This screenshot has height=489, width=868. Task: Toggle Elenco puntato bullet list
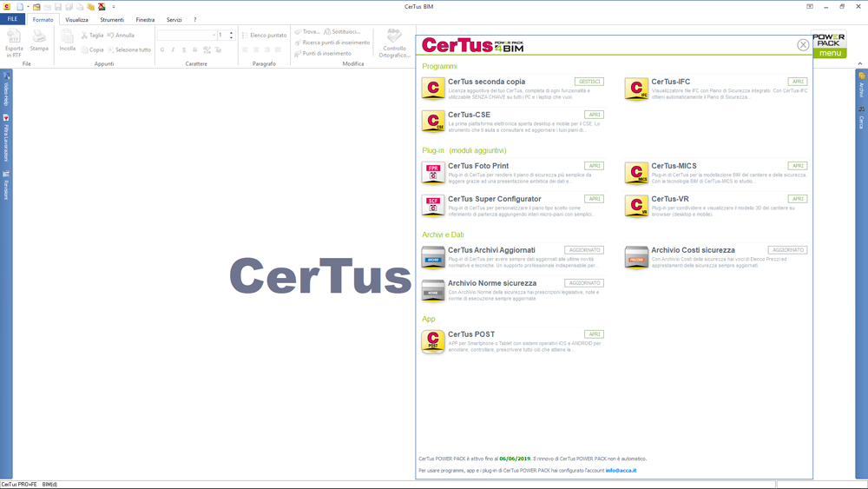pyautogui.click(x=265, y=35)
